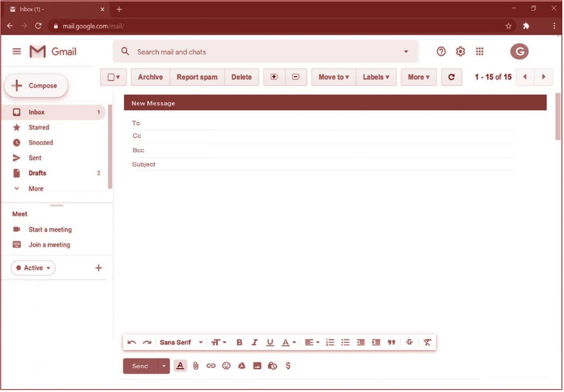Image resolution: width=564 pixels, height=392 pixels.
Task: Open the text size dropdown
Action: 219,342
